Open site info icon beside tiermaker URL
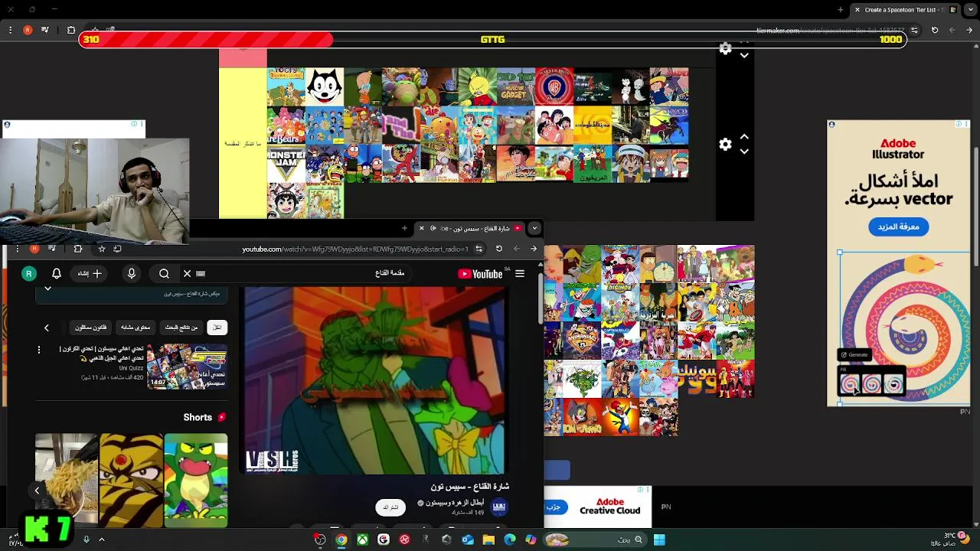This screenshot has height=551, width=980. click(914, 30)
